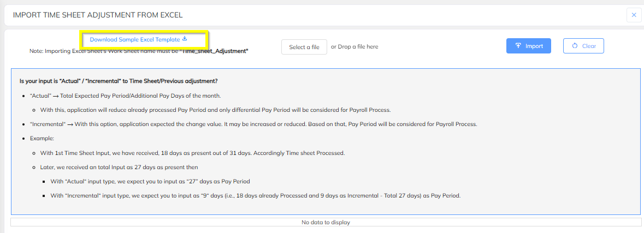Click the Select a file button
This screenshot has height=233, width=644.
(304, 47)
